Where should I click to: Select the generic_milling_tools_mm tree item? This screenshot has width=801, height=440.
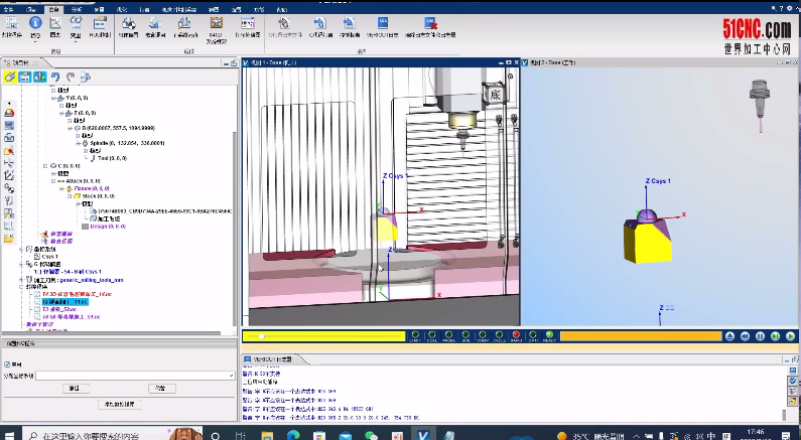pyautogui.click(x=77, y=281)
